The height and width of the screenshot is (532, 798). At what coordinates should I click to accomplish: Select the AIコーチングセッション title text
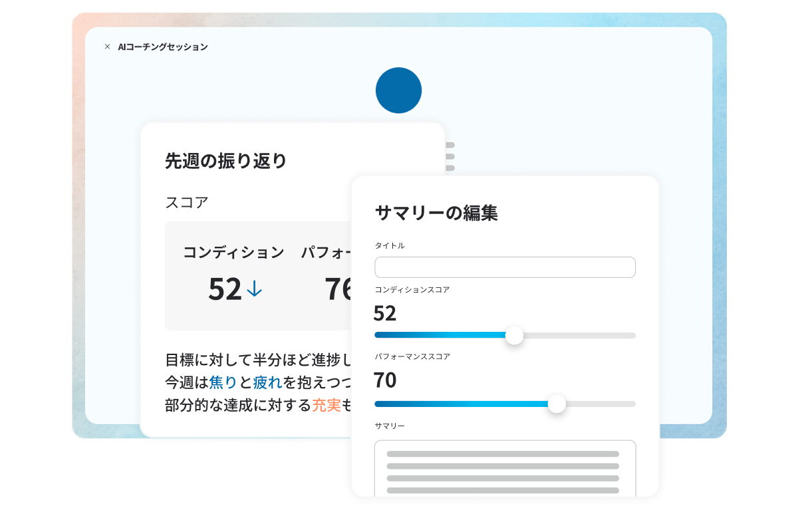(x=163, y=47)
